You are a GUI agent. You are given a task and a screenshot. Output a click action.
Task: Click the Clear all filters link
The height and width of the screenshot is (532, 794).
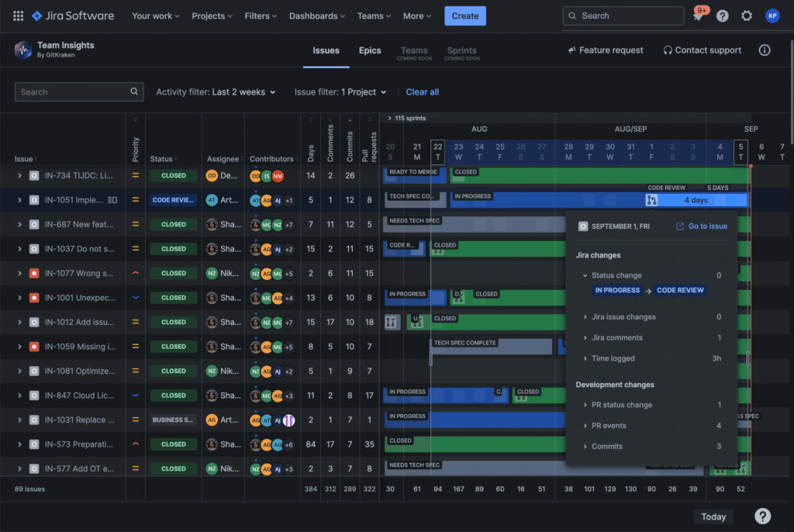pos(423,92)
